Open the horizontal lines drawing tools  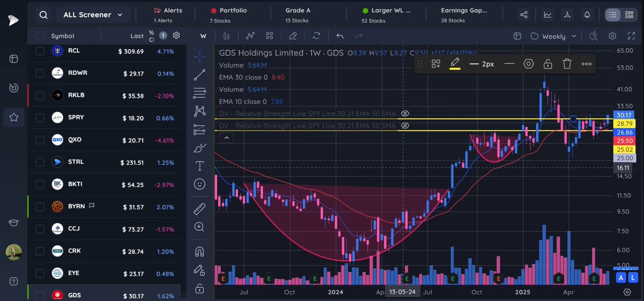point(200,93)
